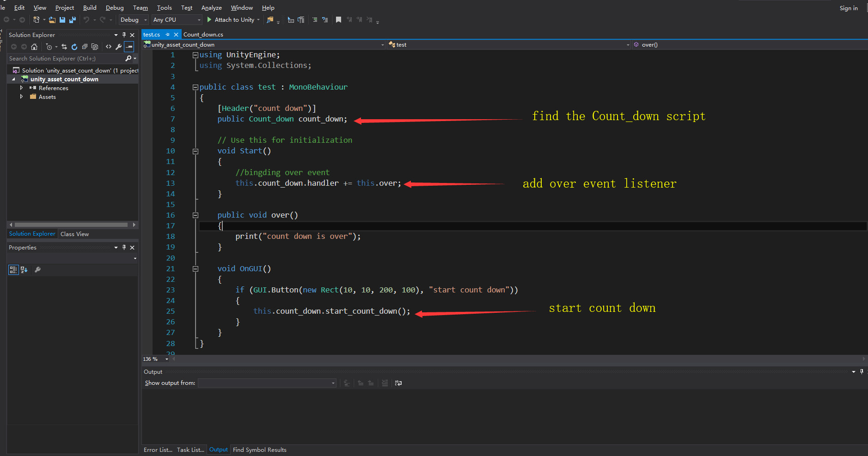The image size is (868, 456).
Task: Click the Undo icon in the toolbar
Action: point(87,19)
